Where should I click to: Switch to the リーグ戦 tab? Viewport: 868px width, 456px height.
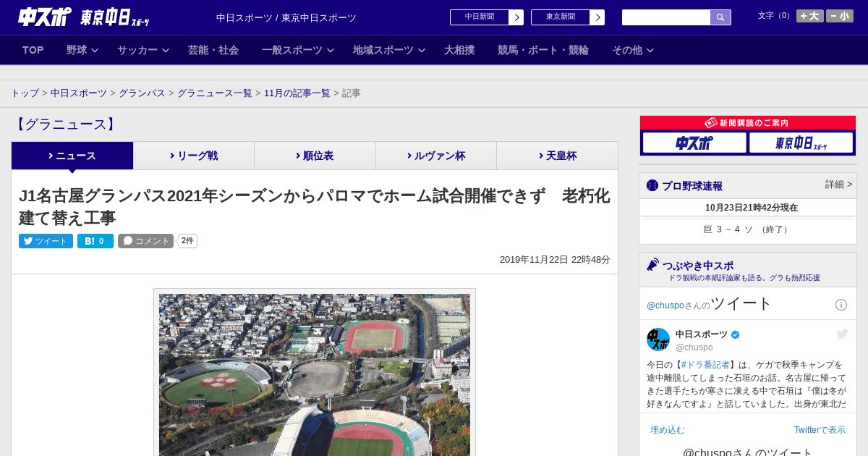point(194,156)
